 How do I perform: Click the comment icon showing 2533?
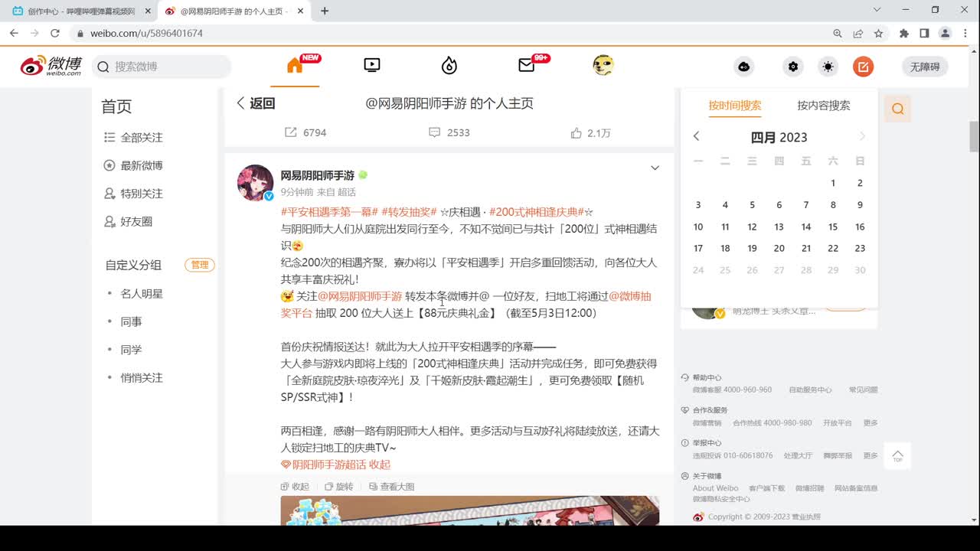[434, 132]
